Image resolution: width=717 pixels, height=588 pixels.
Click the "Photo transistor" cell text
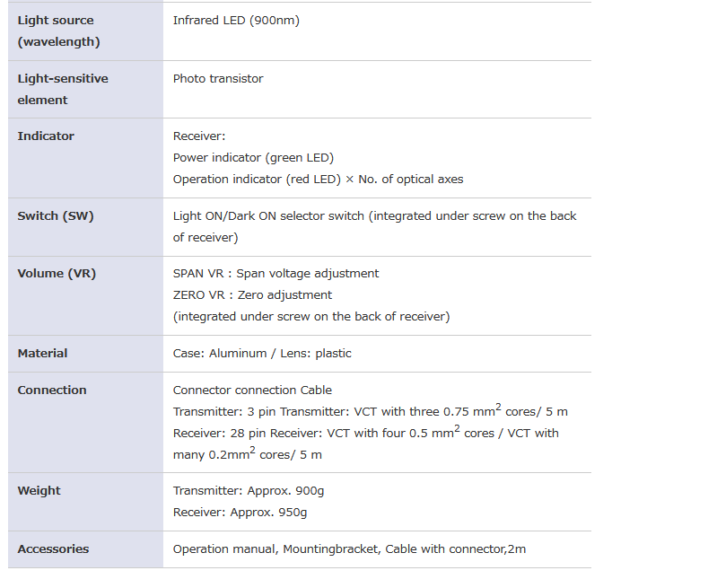[218, 78]
